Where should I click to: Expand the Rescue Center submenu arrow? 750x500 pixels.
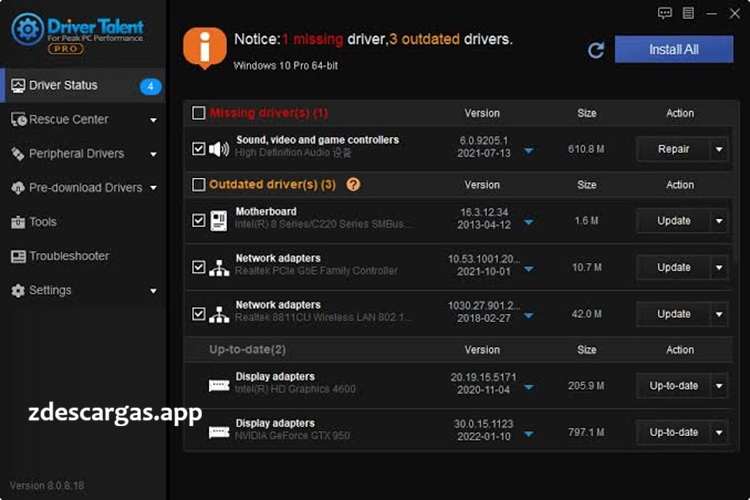click(153, 120)
